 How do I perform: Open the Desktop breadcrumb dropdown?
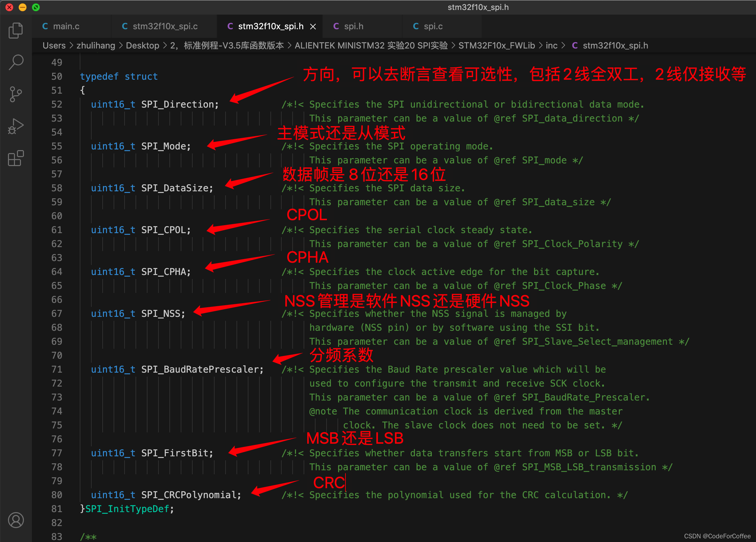pos(143,45)
